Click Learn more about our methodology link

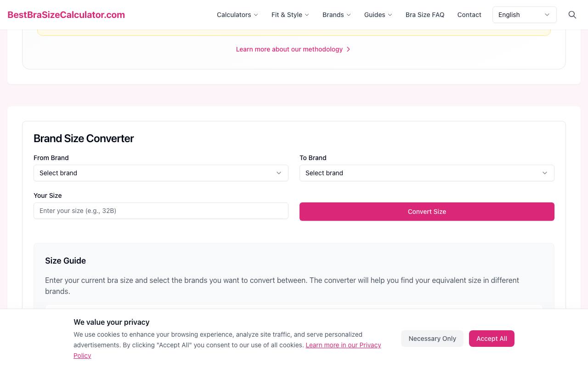(289, 49)
